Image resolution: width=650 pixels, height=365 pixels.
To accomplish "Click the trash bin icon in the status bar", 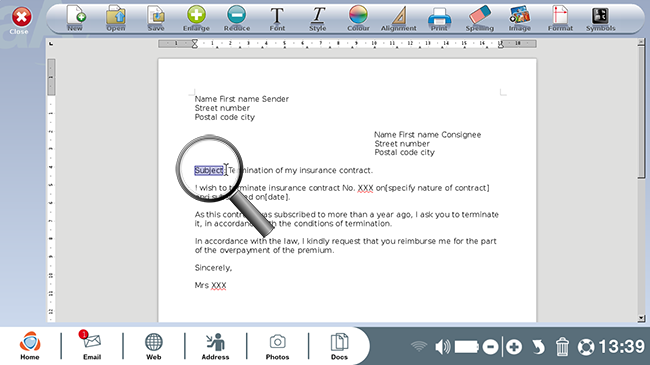I will click(562, 347).
